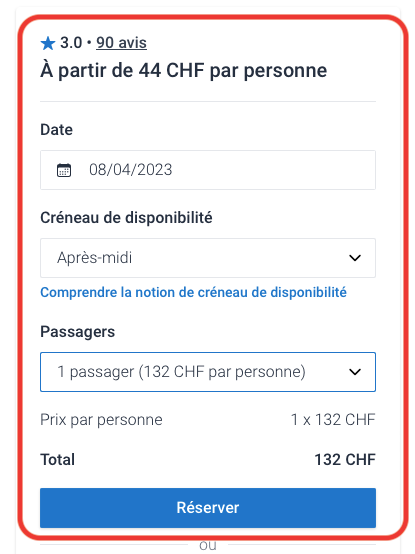Image resolution: width=415 pixels, height=554 pixels.
Task: Click the blue star rating icon
Action: (x=48, y=44)
